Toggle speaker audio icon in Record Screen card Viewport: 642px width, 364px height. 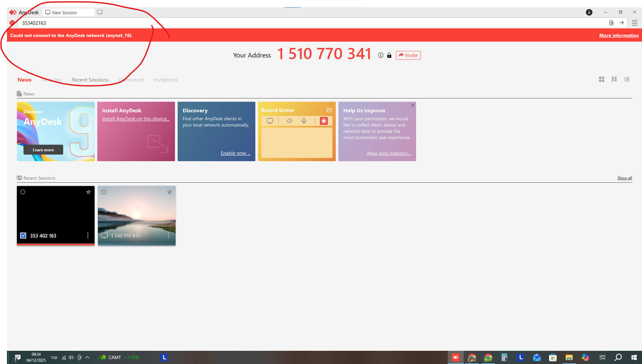click(x=289, y=121)
